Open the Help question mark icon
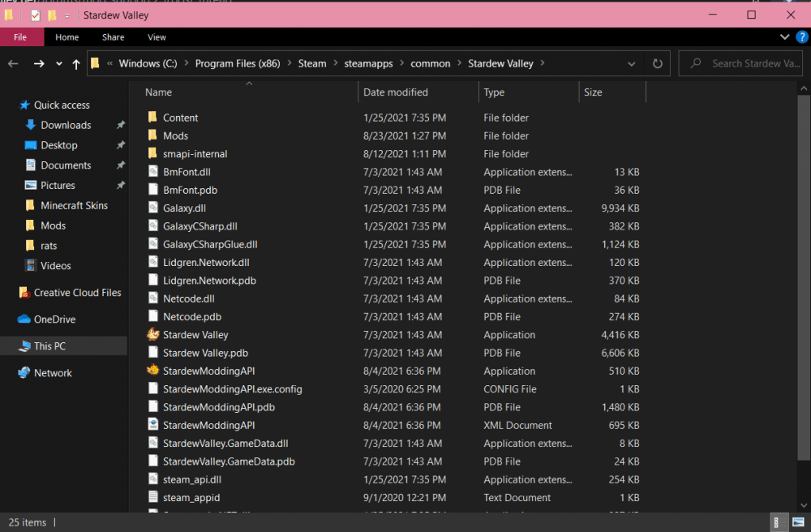The height and width of the screenshot is (532, 811). click(x=802, y=37)
